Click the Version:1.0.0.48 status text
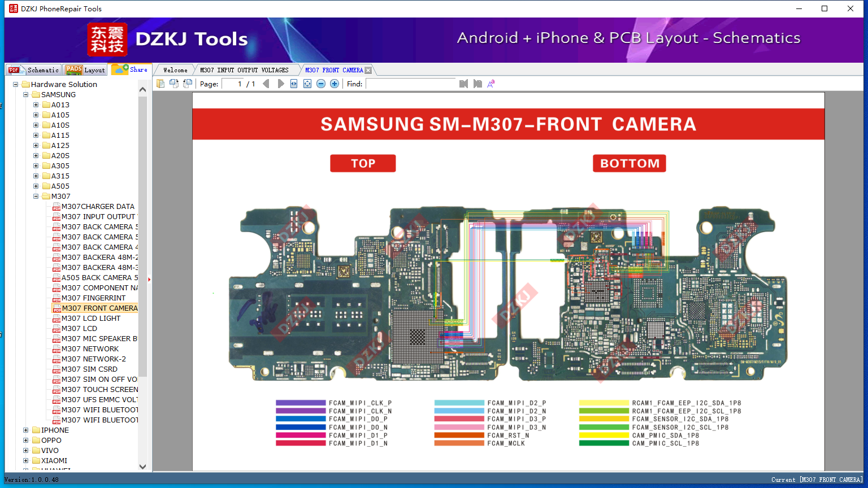Image resolution: width=868 pixels, height=488 pixels. coord(32,480)
